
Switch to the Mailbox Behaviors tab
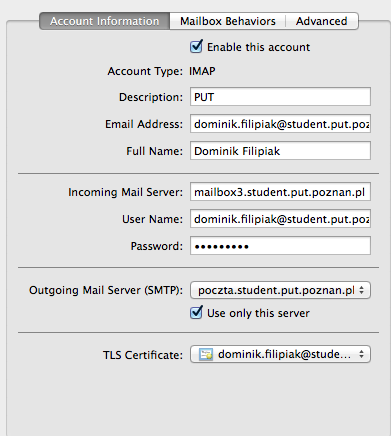[x=228, y=21]
